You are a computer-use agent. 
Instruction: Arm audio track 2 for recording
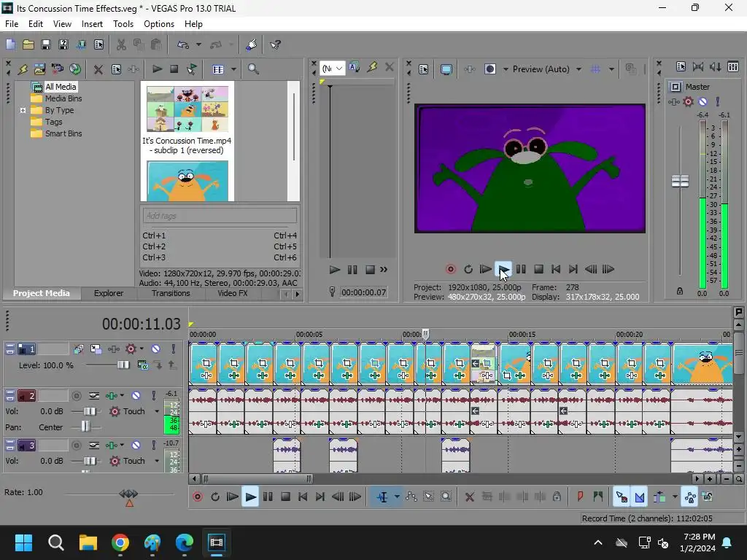click(x=76, y=396)
